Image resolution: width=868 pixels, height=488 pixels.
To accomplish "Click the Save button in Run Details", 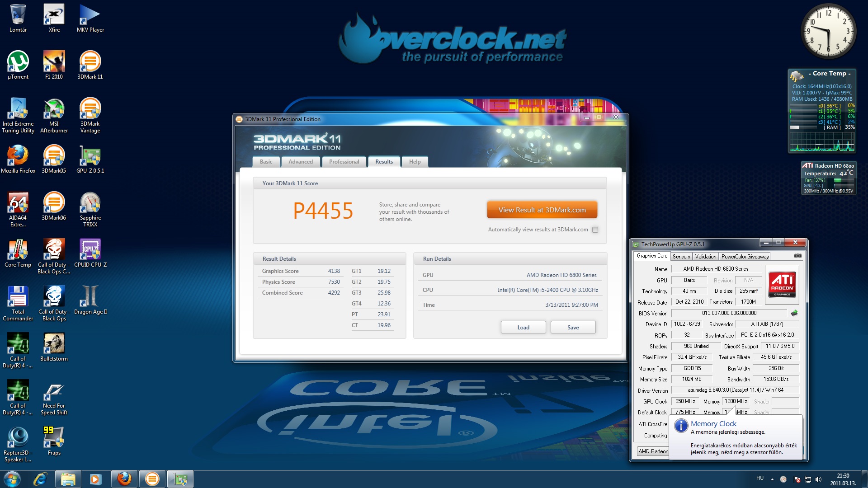I will pos(573,328).
